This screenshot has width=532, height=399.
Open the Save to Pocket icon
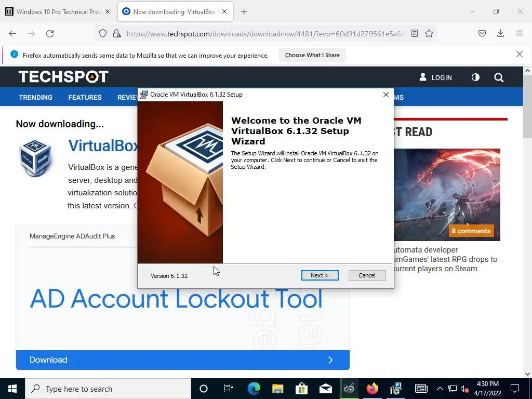point(482,33)
